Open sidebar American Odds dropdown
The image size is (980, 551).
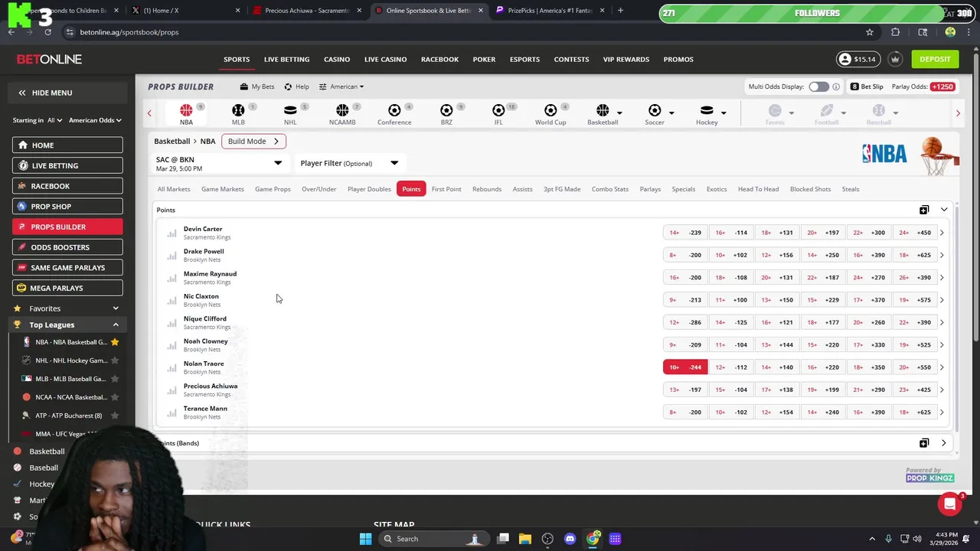point(95,120)
